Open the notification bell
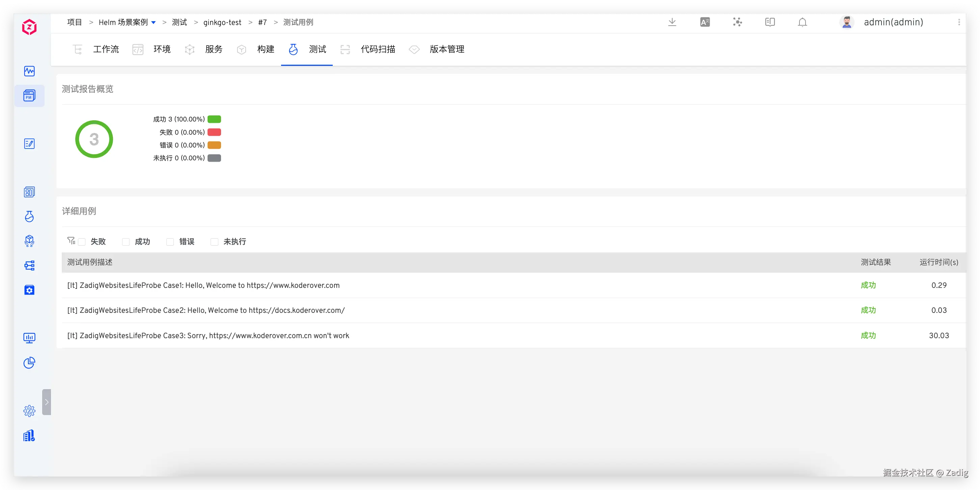The height and width of the screenshot is (490, 980). (802, 22)
